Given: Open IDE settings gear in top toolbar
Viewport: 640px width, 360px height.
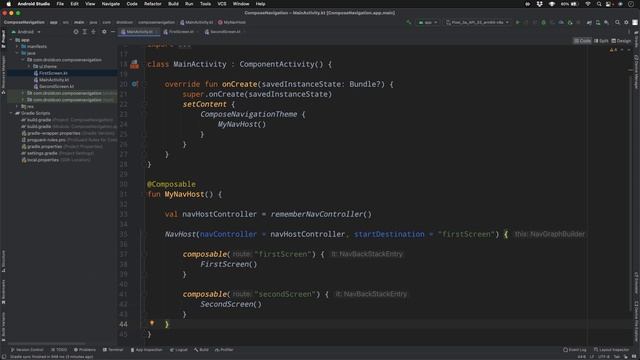Looking at the screenshot, I should pyautogui.click(x=626, y=22).
